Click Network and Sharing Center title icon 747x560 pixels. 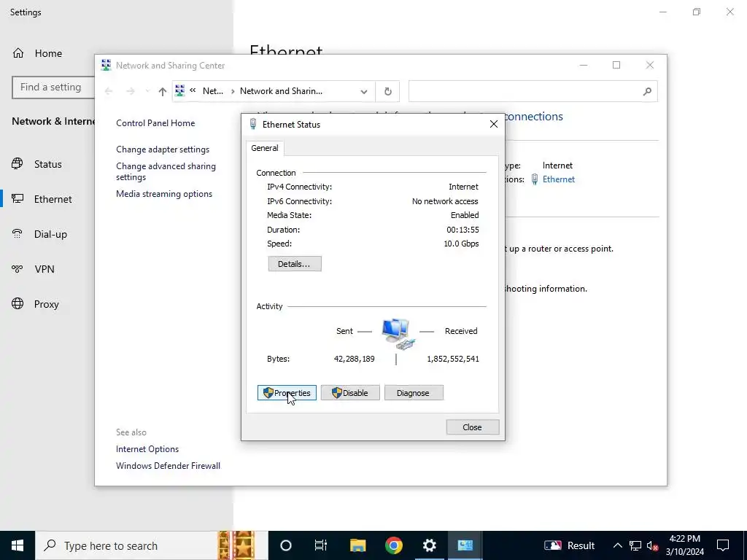(x=106, y=65)
